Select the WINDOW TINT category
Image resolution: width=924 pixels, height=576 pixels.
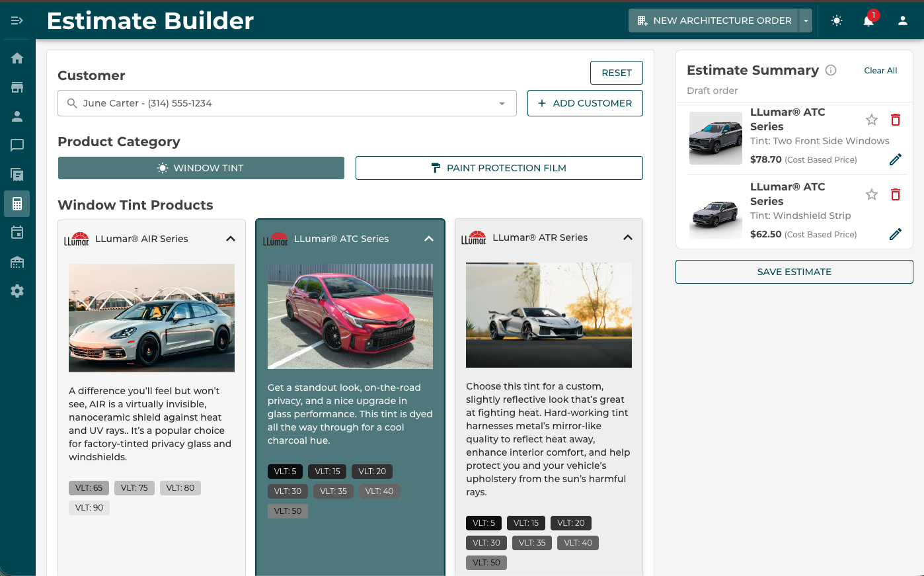coord(201,168)
